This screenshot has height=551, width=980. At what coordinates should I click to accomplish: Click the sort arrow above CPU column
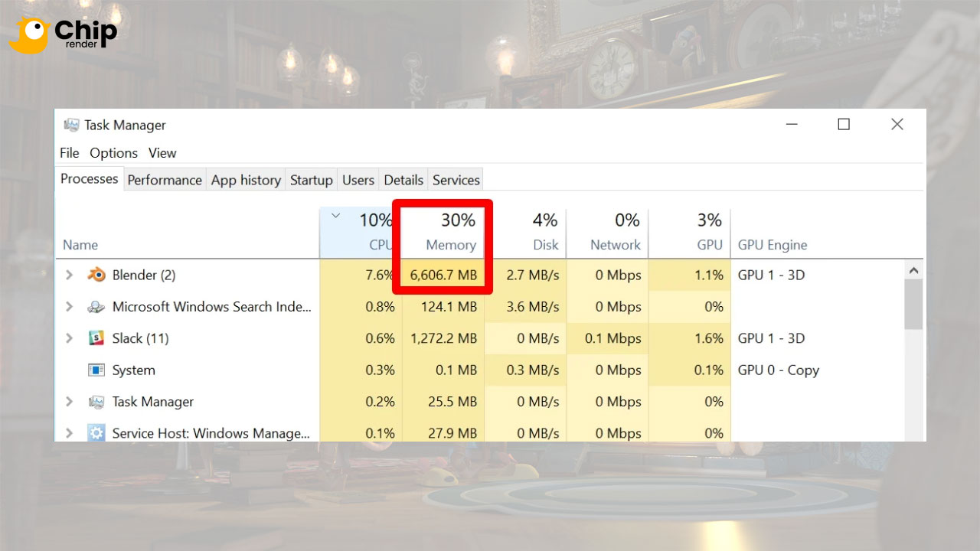click(335, 217)
